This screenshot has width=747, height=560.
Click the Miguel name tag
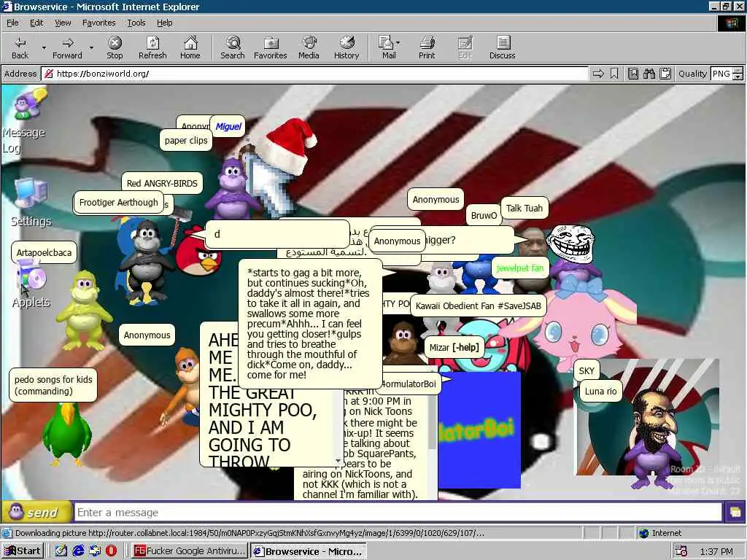[x=228, y=126]
